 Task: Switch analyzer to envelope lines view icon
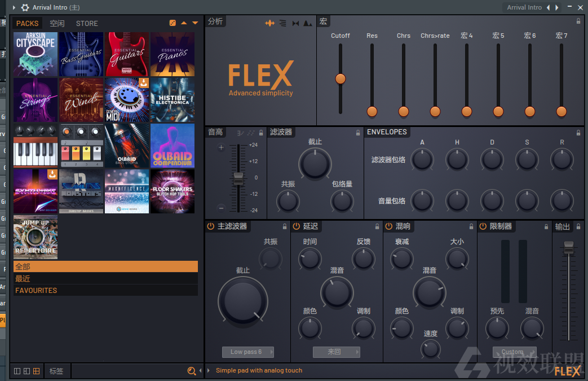click(x=283, y=23)
